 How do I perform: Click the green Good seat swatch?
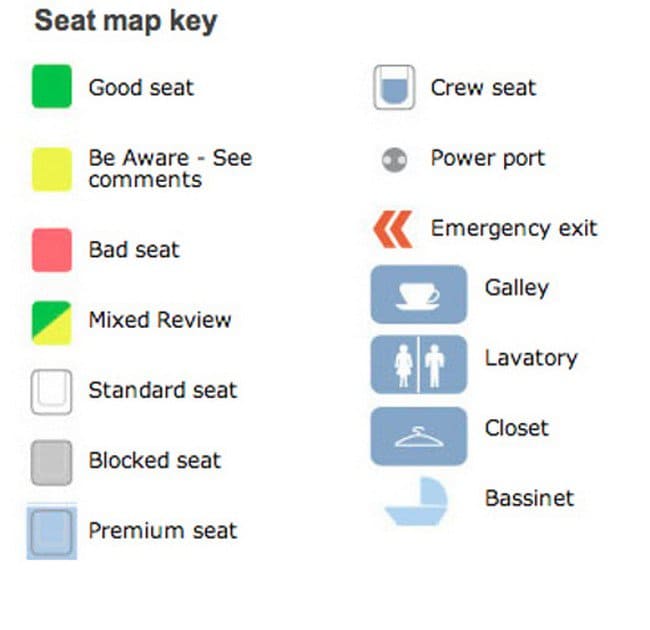point(51,87)
